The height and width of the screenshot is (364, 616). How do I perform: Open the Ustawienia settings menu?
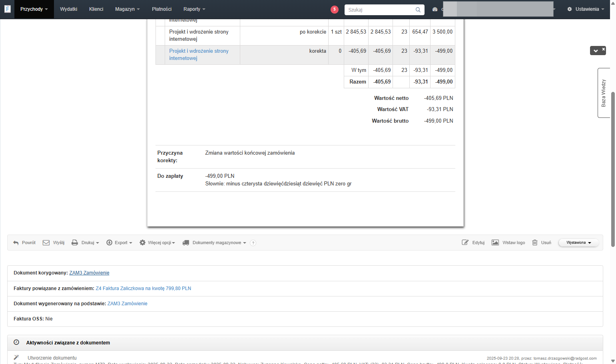[586, 9]
